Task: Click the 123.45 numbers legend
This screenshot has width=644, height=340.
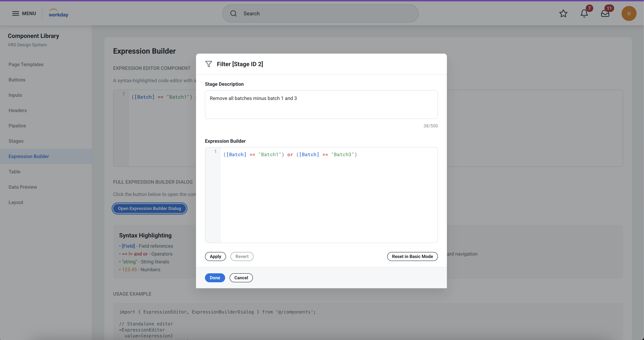Action: (x=129, y=270)
